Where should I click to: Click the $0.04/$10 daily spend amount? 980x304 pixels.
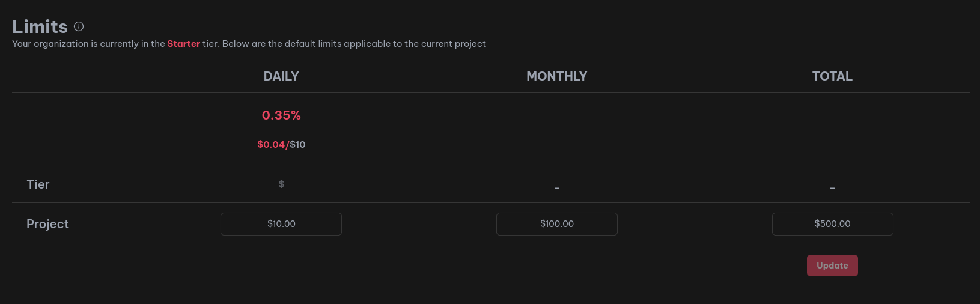point(281,144)
